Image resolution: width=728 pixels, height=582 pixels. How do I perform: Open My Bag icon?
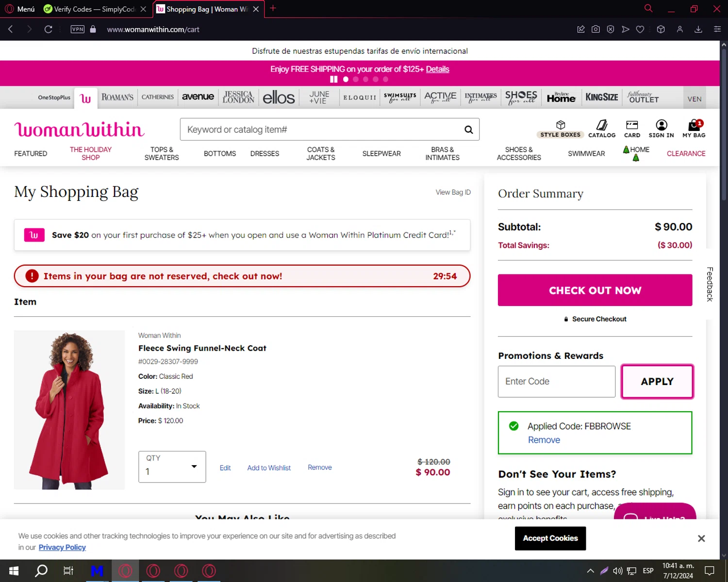coord(694,129)
